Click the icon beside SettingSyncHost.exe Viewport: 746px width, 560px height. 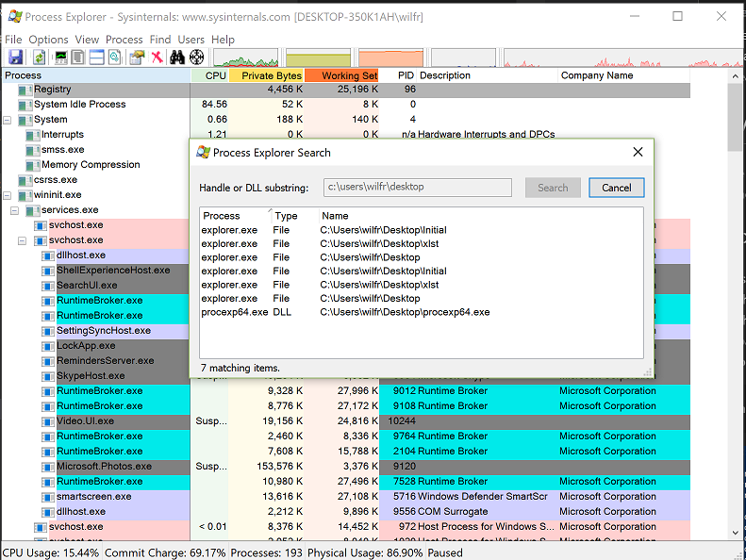click(x=47, y=331)
